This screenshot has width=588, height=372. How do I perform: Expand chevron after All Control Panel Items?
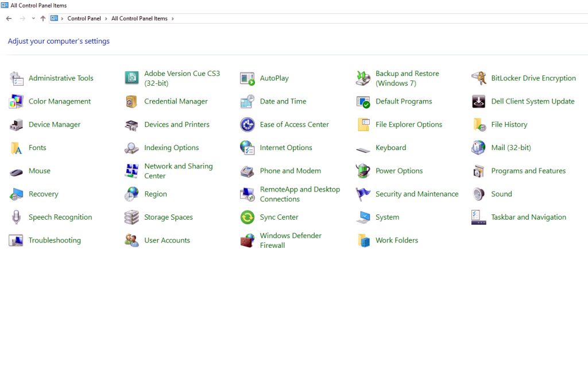pyautogui.click(x=172, y=18)
